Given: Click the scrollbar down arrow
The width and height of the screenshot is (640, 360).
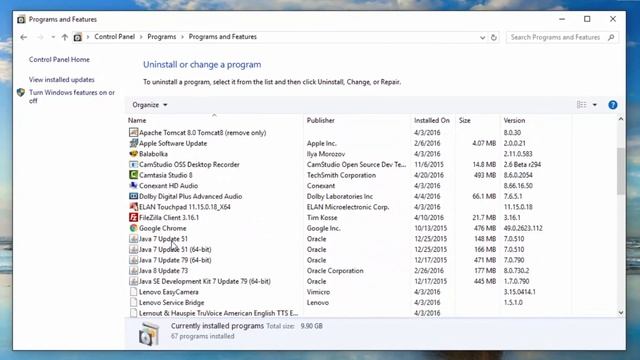Looking at the screenshot, I should click(621, 313).
